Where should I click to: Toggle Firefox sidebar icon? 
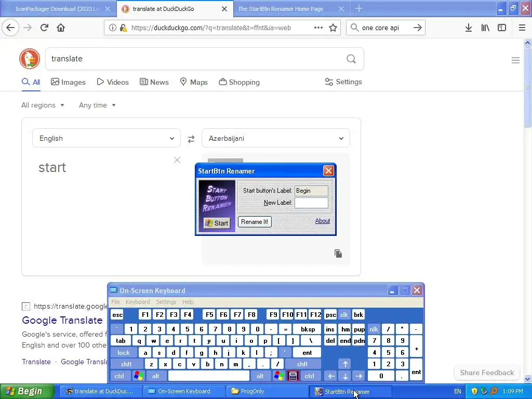[502, 28]
